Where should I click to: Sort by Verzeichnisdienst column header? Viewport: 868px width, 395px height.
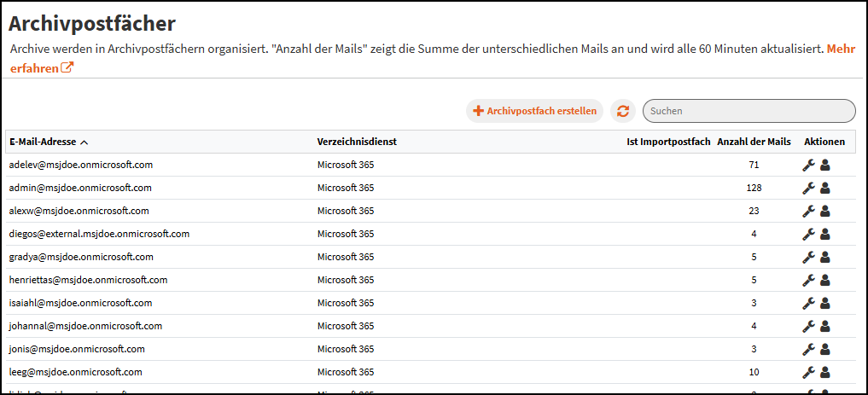point(357,142)
